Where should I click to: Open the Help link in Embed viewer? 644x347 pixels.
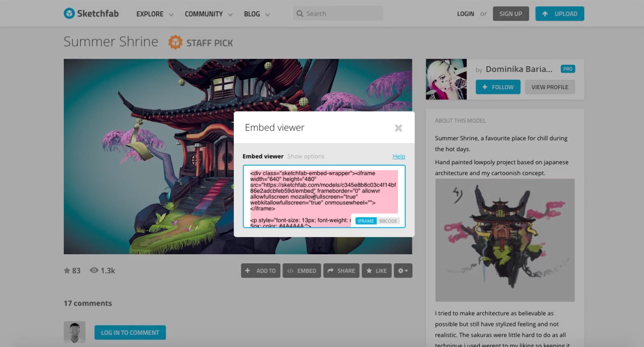pos(399,156)
